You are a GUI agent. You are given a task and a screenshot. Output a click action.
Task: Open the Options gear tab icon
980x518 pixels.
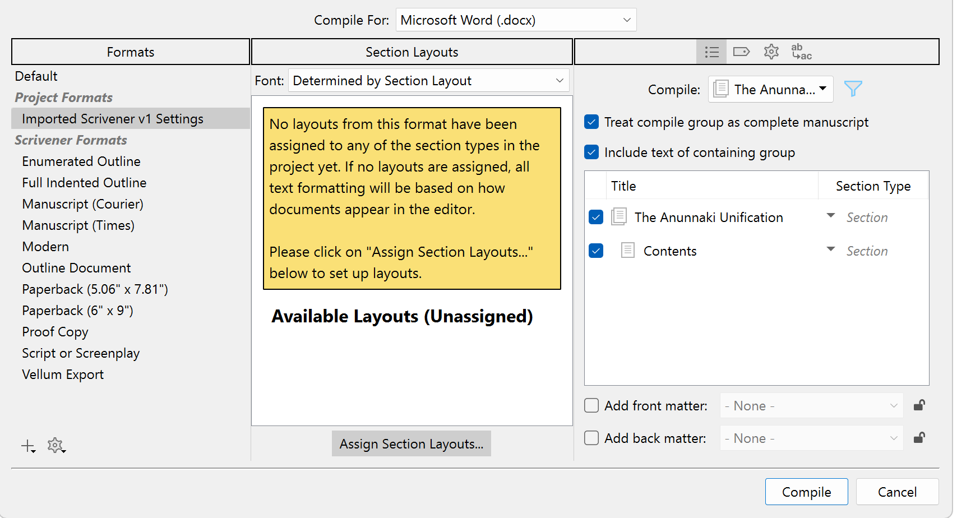click(x=771, y=52)
